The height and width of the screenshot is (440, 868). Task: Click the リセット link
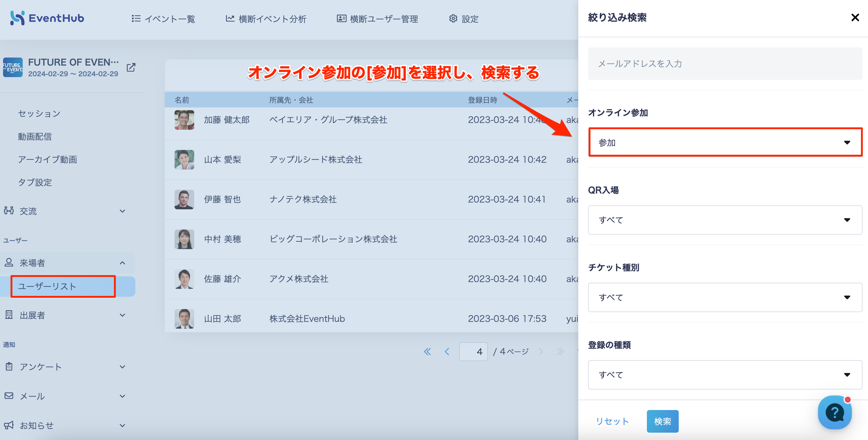(x=612, y=421)
